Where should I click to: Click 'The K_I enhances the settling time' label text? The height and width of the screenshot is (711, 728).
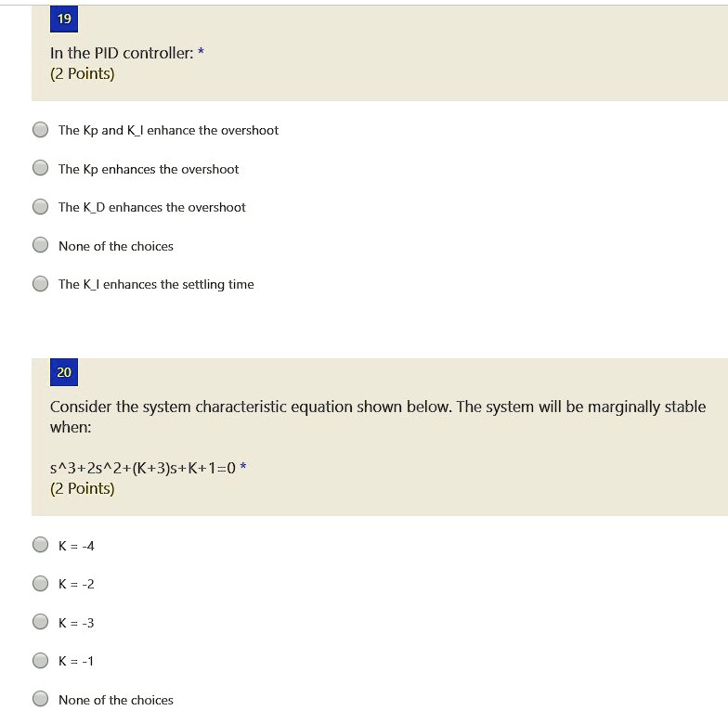tap(156, 284)
